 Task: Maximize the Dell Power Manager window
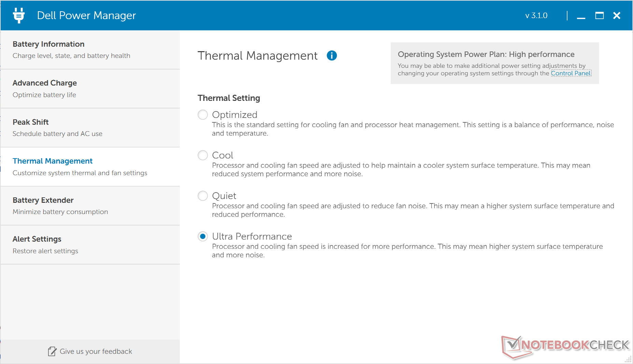(599, 16)
